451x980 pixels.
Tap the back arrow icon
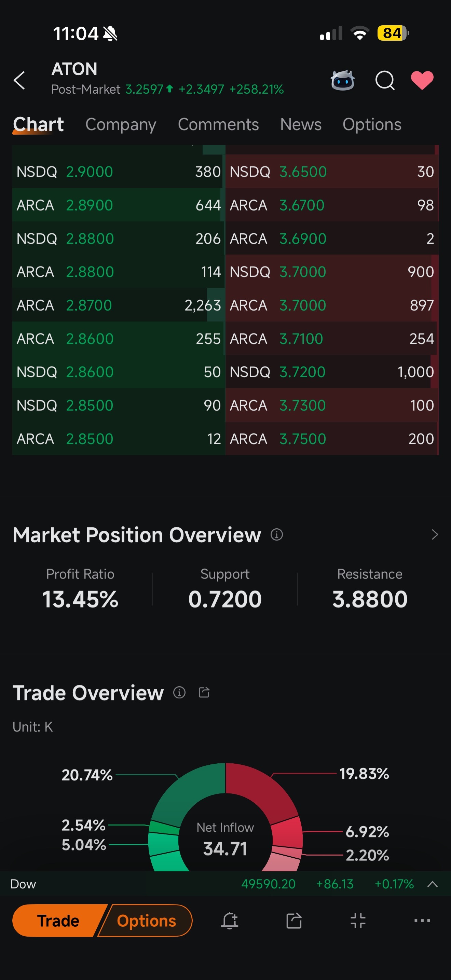point(19,80)
